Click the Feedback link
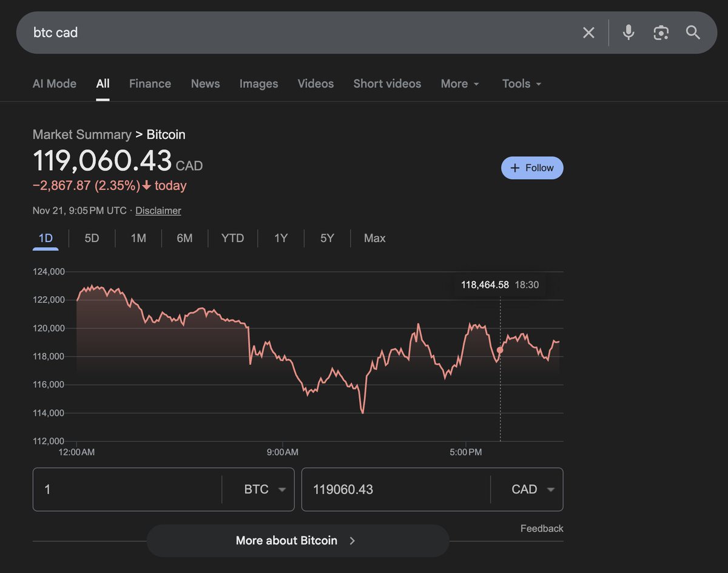Viewport: 728px width, 573px height. click(542, 529)
